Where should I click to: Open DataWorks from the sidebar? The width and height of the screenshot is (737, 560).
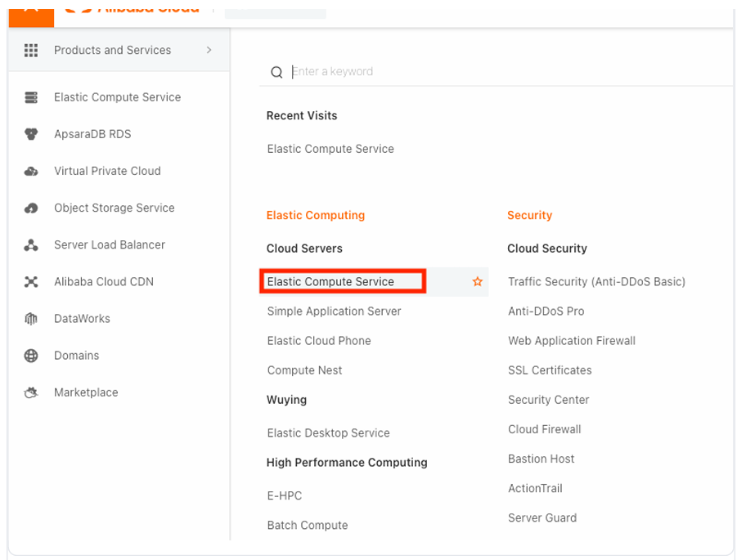(x=83, y=319)
